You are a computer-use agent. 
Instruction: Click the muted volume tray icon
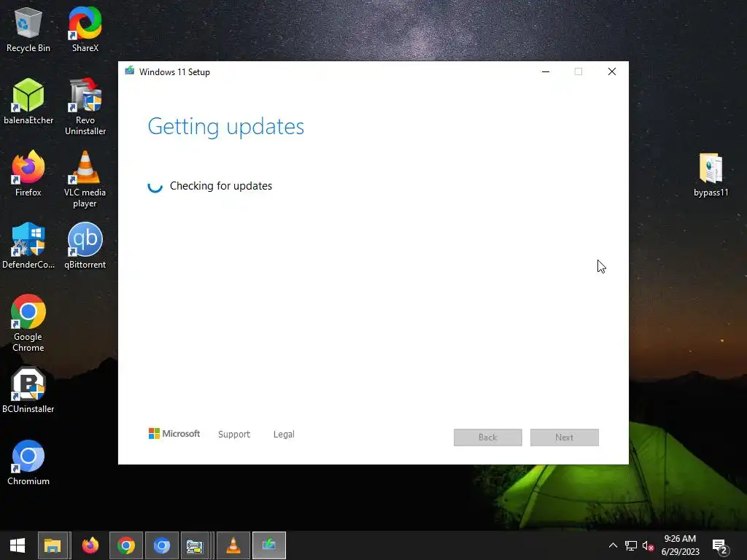click(648, 545)
